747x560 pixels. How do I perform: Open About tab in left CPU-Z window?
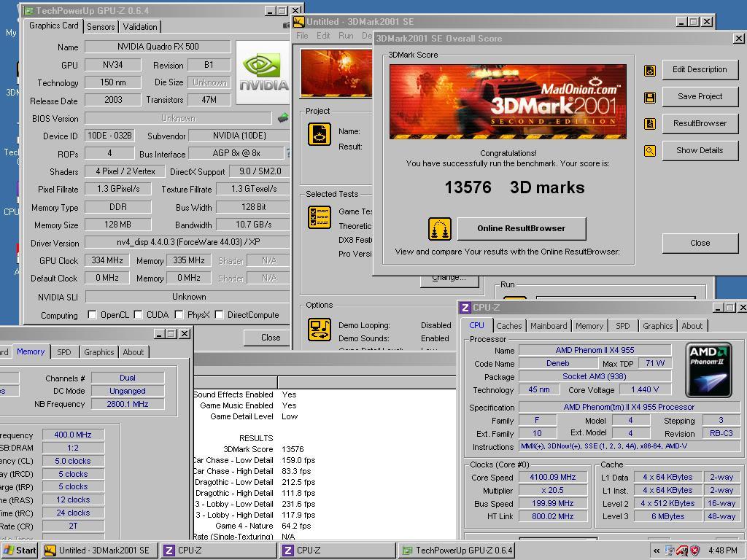pos(133,352)
